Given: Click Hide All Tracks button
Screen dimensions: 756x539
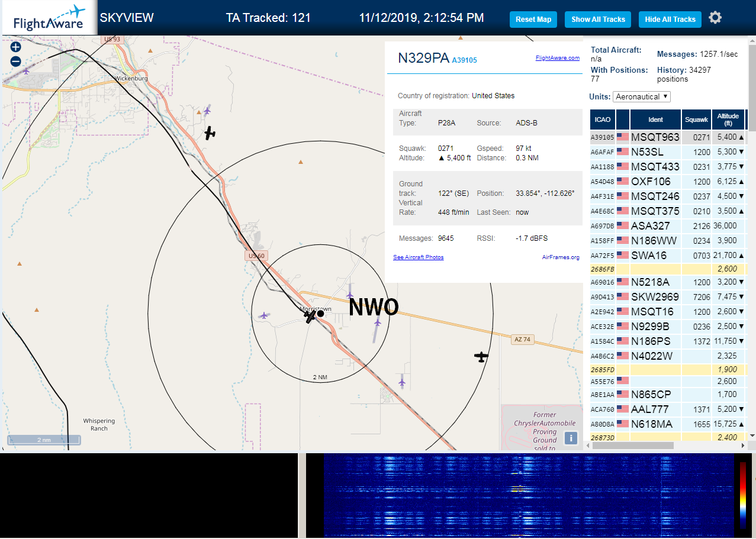Looking at the screenshot, I should [670, 20].
